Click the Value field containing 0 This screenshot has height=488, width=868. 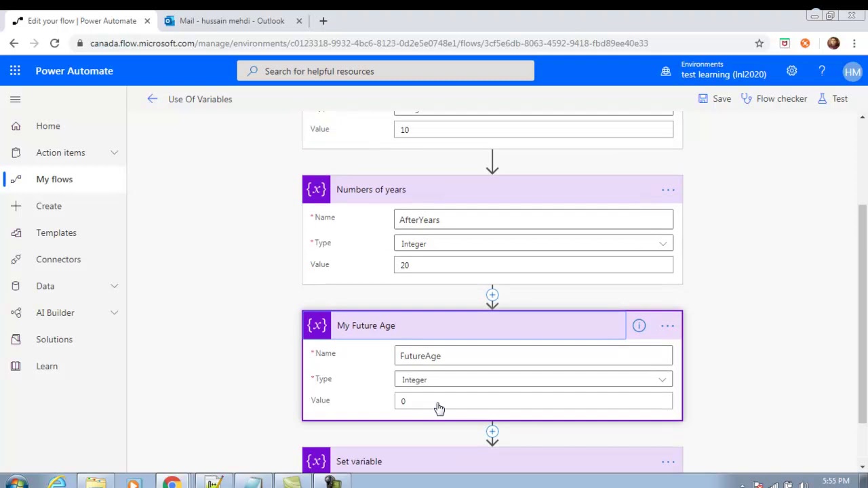click(x=534, y=401)
